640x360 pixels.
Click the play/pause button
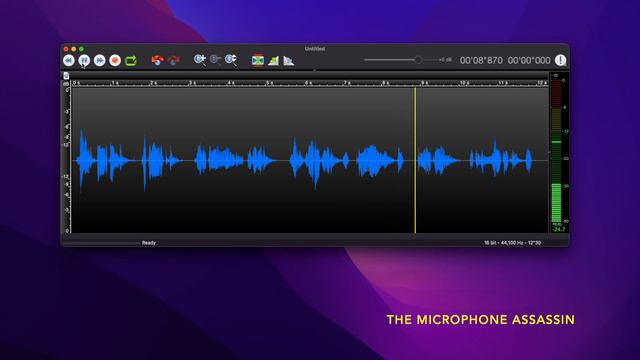pos(84,60)
